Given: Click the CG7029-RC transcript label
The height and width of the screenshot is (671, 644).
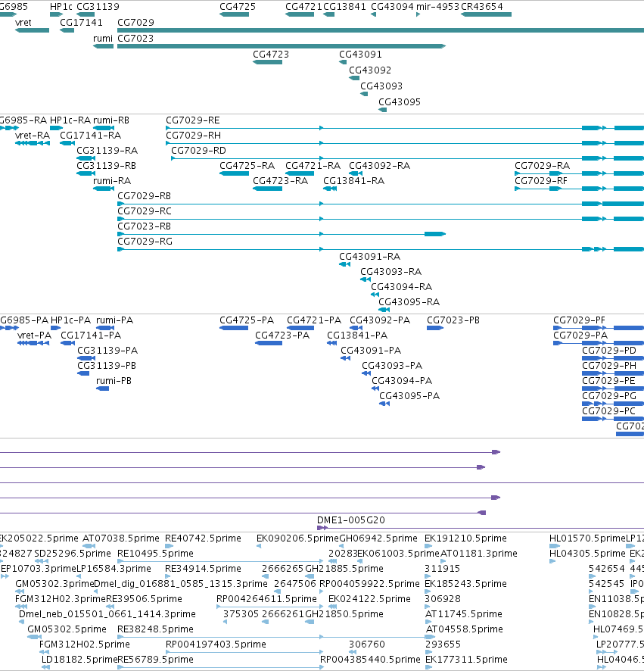Looking at the screenshot, I should point(145,211).
